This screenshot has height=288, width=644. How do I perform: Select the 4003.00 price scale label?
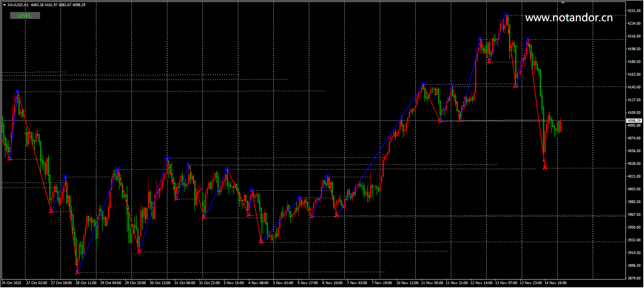coord(634,189)
